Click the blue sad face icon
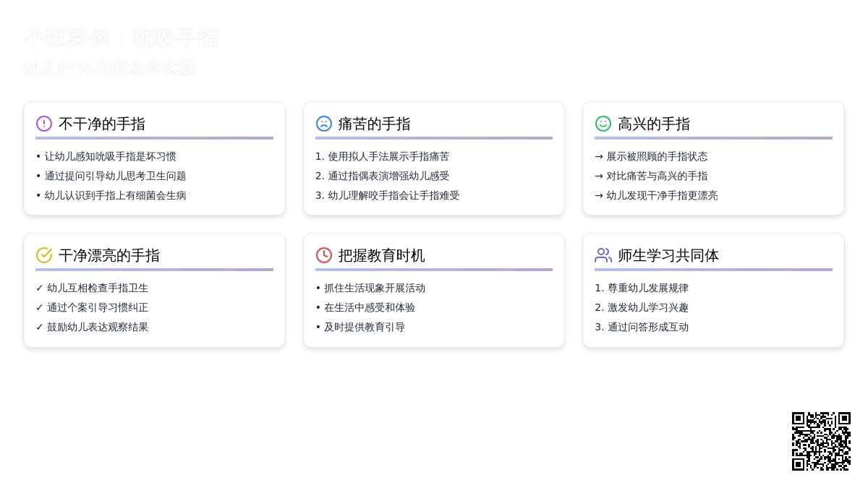This screenshot has height=488, width=868. click(324, 124)
